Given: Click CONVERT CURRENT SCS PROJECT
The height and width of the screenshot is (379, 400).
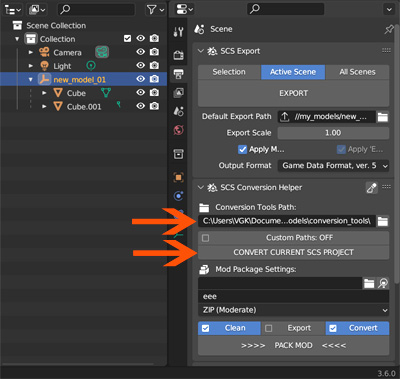Looking at the screenshot, I should click(293, 252).
